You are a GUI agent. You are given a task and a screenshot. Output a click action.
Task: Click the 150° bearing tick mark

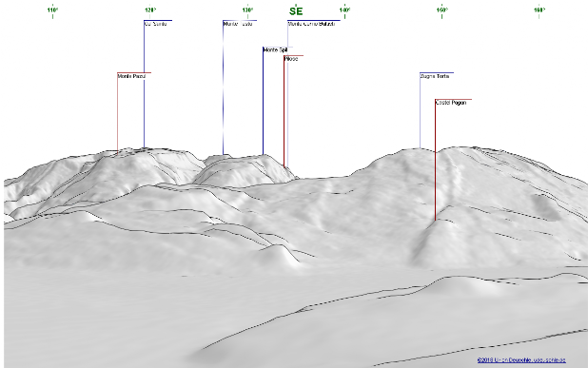(441, 16)
